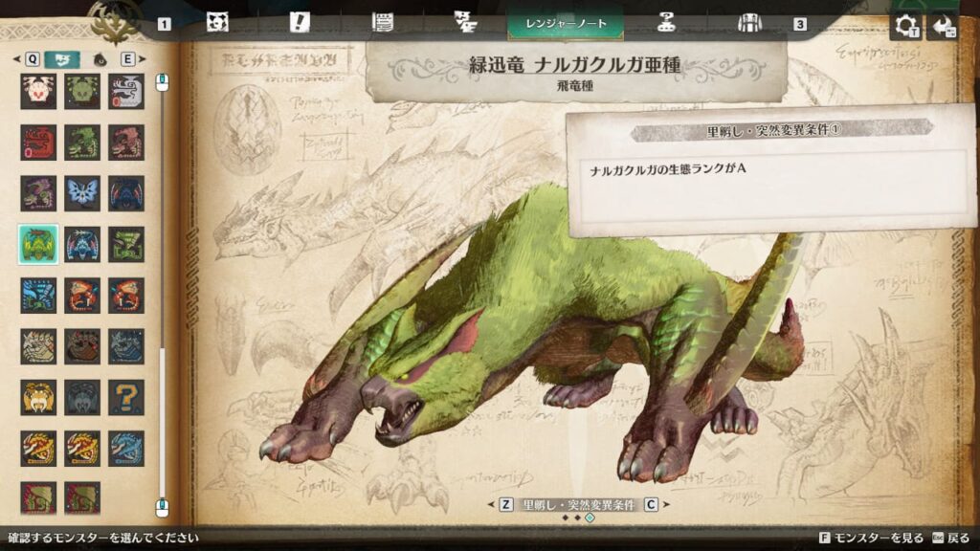Click the C next page arrow
The height and width of the screenshot is (551, 980).
click(657, 504)
